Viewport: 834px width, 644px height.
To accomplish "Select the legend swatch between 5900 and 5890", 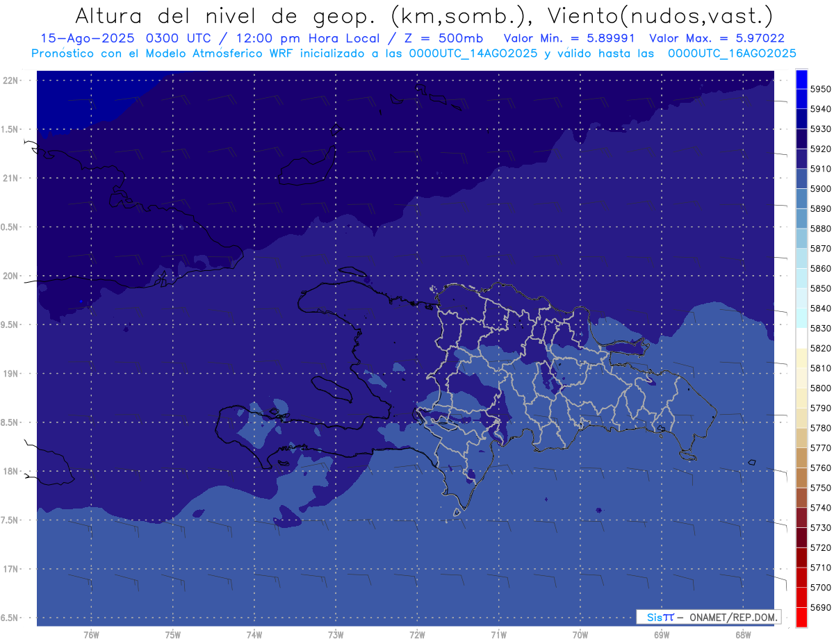I will (801, 199).
